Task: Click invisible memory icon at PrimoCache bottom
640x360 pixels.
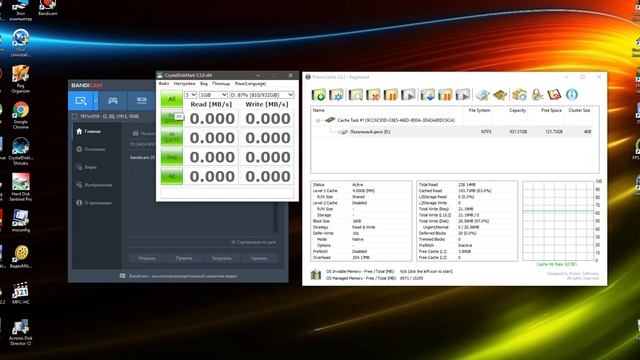Action: coord(316,274)
